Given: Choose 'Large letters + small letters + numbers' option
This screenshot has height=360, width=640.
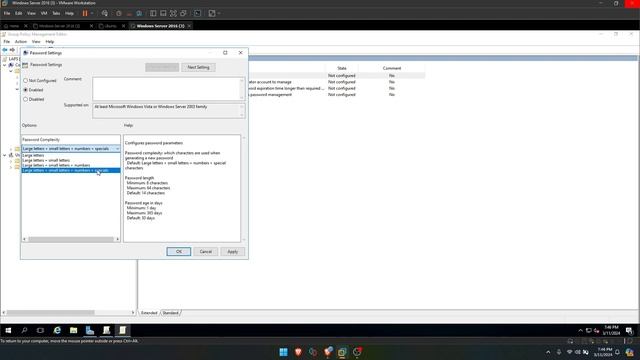Looking at the screenshot, I should (x=71, y=165).
